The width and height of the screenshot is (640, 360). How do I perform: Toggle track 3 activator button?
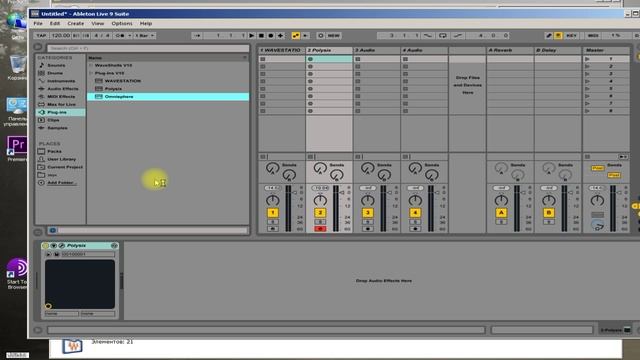click(x=367, y=213)
